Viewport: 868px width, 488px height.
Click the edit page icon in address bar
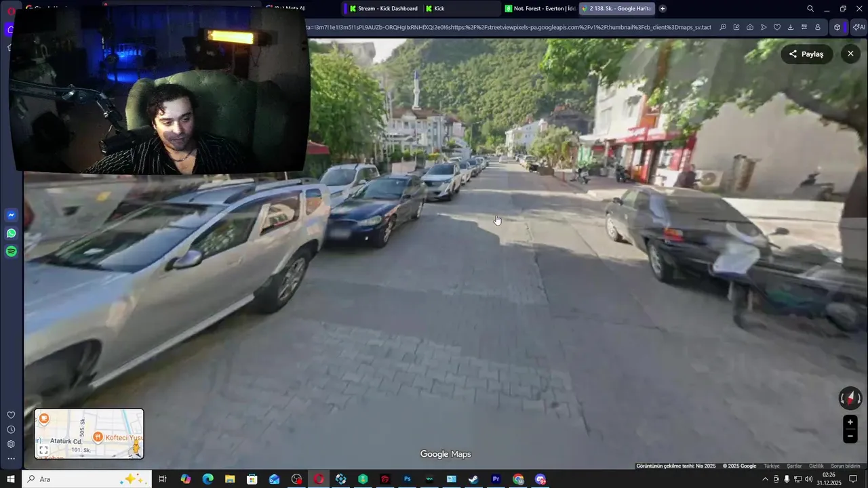tap(736, 27)
